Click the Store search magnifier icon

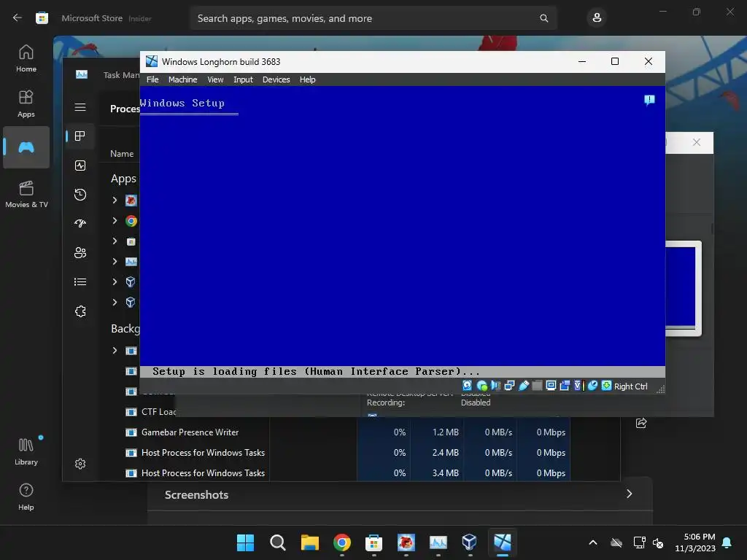(x=543, y=18)
